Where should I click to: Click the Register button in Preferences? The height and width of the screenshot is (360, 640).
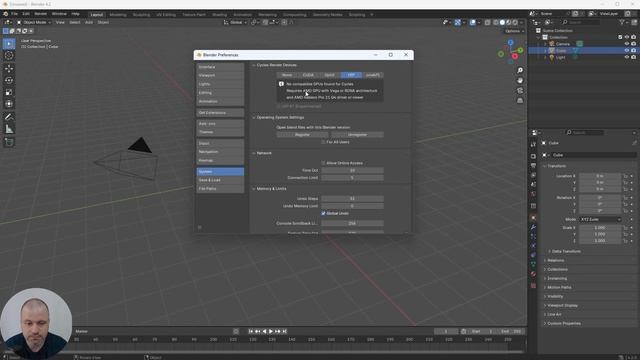[302, 135]
